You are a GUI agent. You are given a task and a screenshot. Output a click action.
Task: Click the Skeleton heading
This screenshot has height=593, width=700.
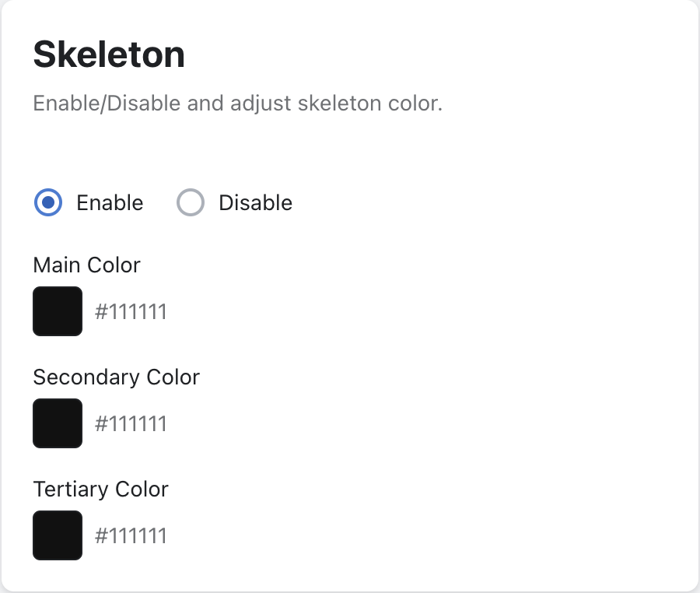(108, 54)
